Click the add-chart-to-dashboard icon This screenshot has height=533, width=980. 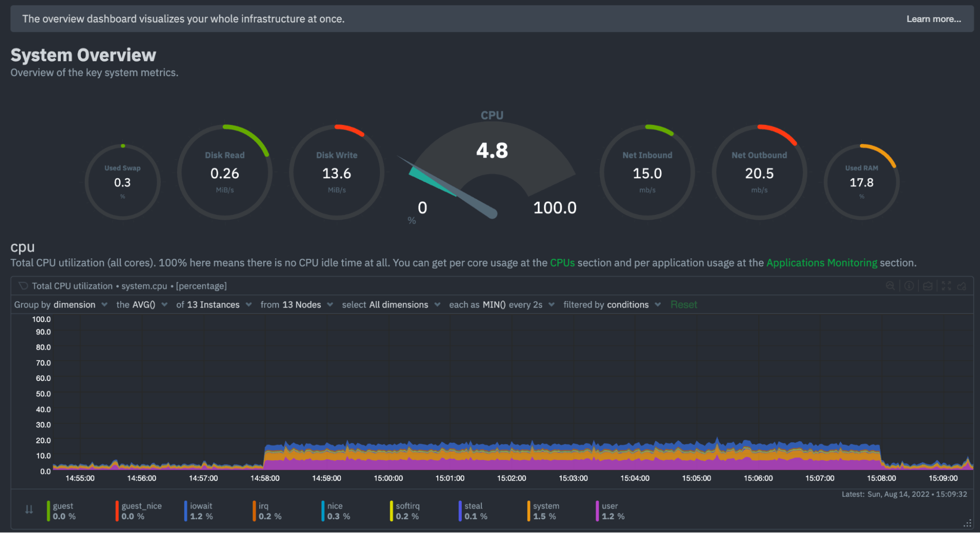(x=962, y=286)
